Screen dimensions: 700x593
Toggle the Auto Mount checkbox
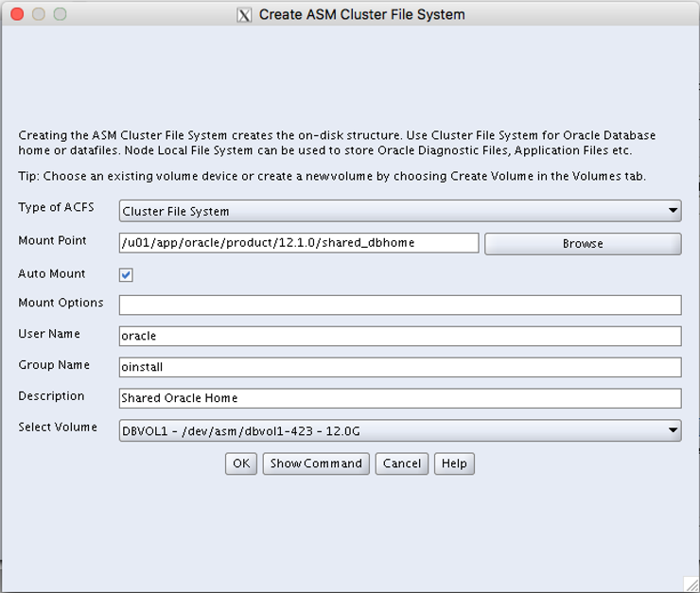click(126, 275)
